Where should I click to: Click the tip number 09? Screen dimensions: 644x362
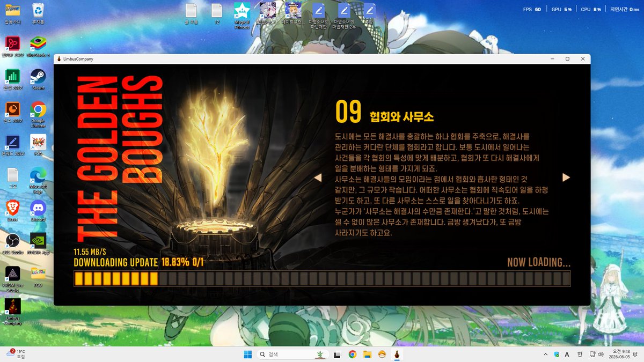(x=349, y=112)
